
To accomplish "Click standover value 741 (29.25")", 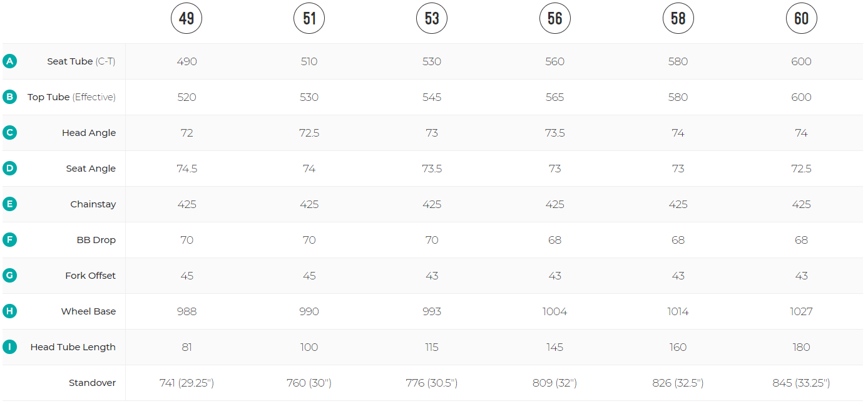I will pyautogui.click(x=186, y=383).
